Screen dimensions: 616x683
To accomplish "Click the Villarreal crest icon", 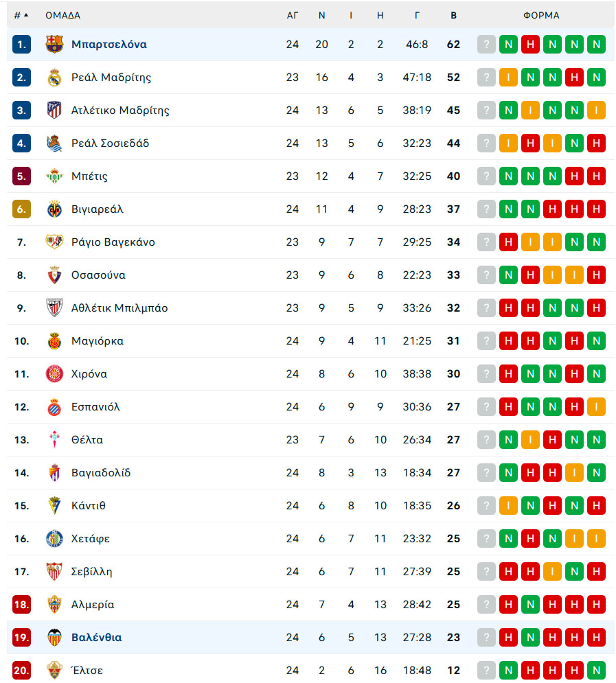I will click(54, 209).
